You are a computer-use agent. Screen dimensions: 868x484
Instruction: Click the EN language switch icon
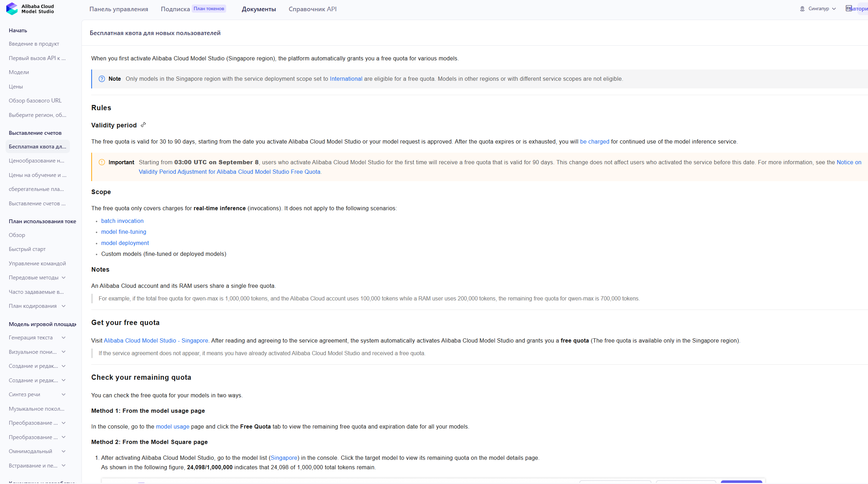[x=849, y=8]
